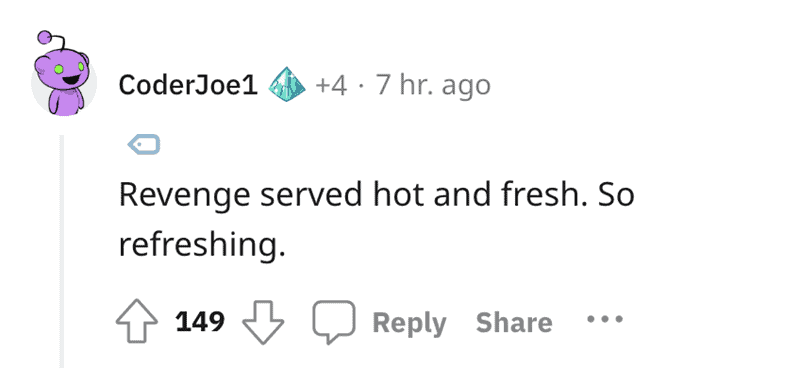Collapse the thread using the vertical line
The width and height of the screenshot is (800, 368).
(x=62, y=251)
